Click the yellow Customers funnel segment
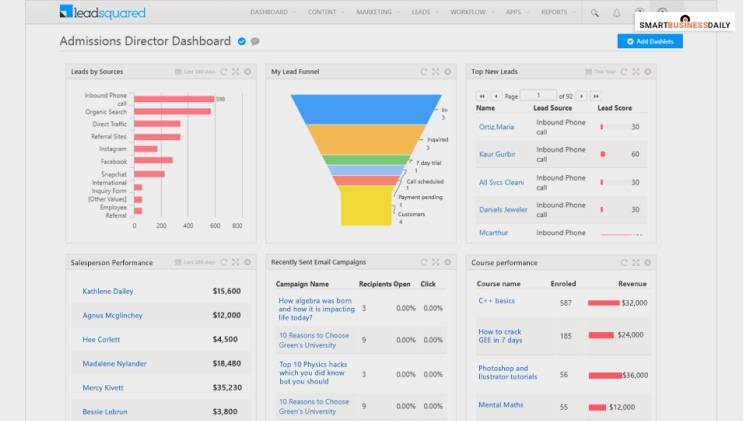 tap(366, 205)
